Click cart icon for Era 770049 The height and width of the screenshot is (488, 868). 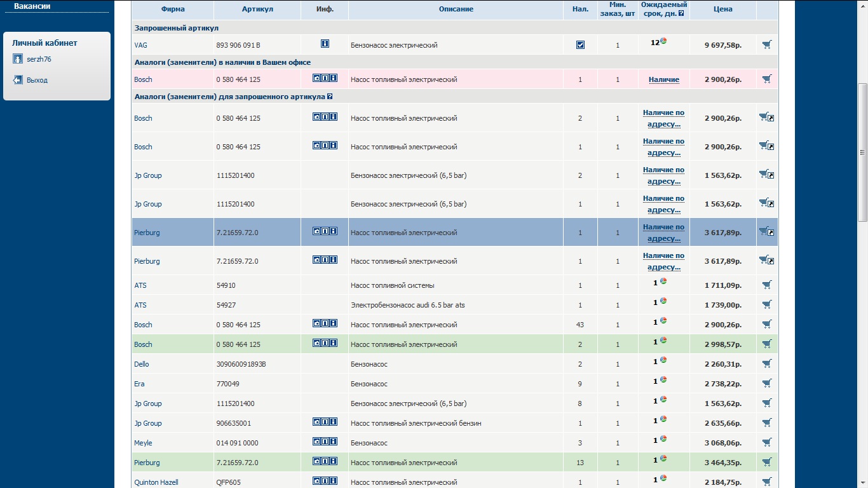tap(766, 383)
